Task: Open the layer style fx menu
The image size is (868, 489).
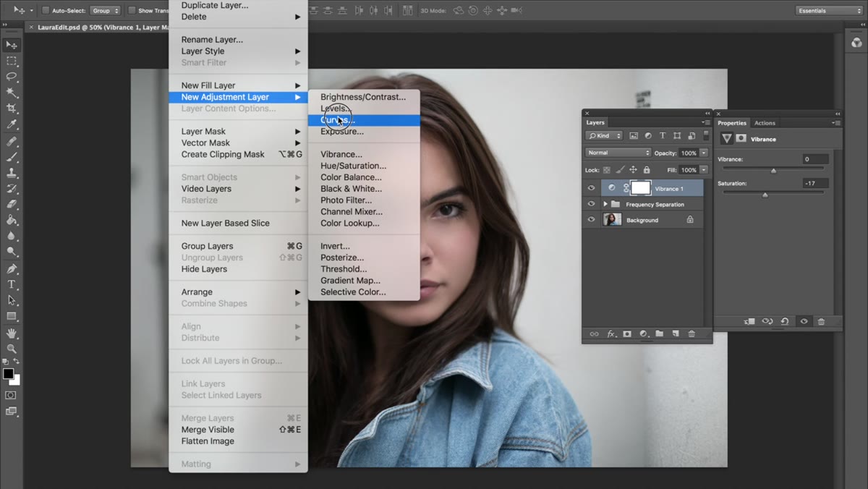Action: point(610,333)
